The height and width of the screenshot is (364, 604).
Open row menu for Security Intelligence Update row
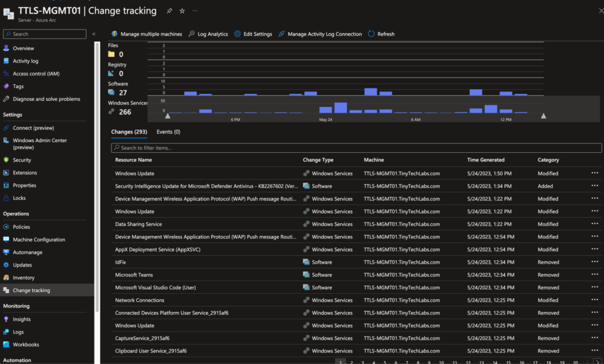pos(595,186)
